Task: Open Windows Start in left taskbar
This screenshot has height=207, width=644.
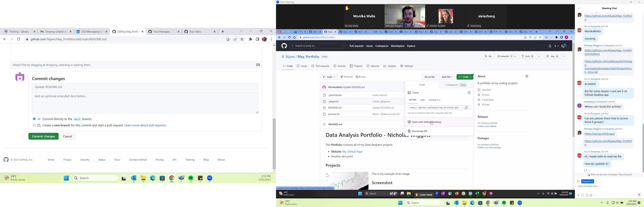Action: point(66,178)
